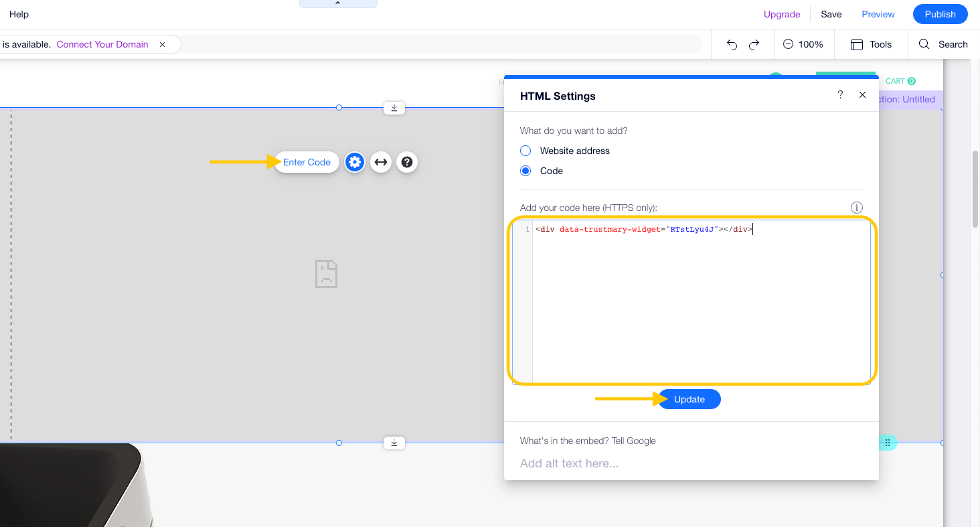Image resolution: width=980 pixels, height=527 pixels.
Task: Click the CART link on the site
Action: [900, 81]
